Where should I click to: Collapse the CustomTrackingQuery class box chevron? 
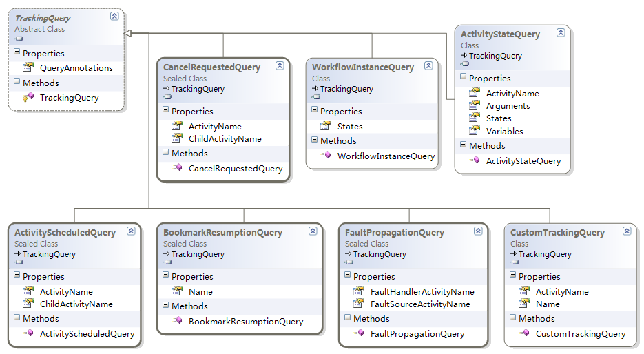[x=627, y=231]
